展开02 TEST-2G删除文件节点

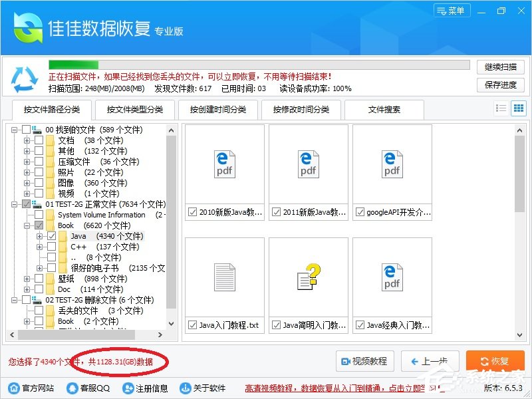coord(15,300)
